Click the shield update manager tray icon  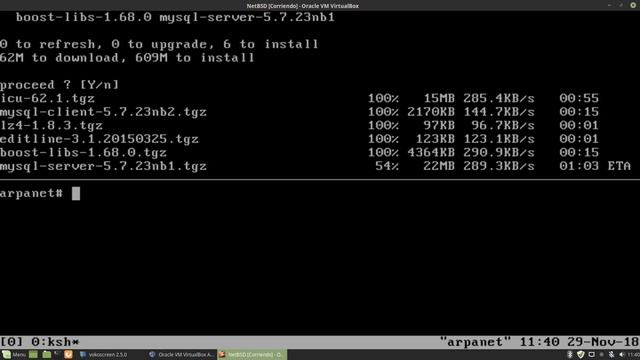point(580,354)
